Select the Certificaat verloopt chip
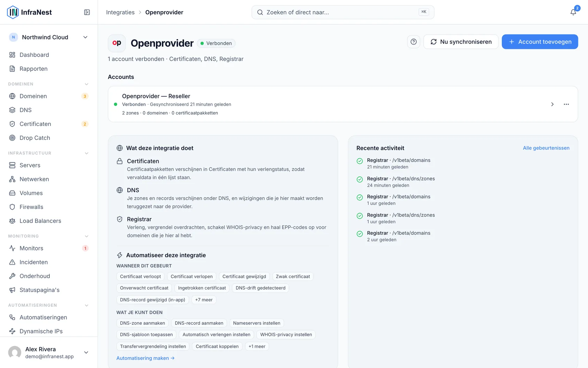 click(140, 277)
